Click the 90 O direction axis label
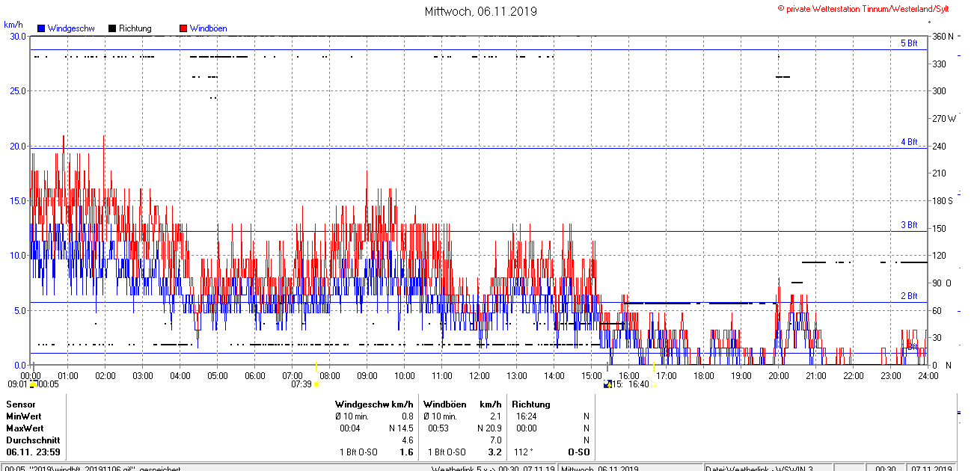Viewport: 980px width, 471px height. click(x=942, y=283)
